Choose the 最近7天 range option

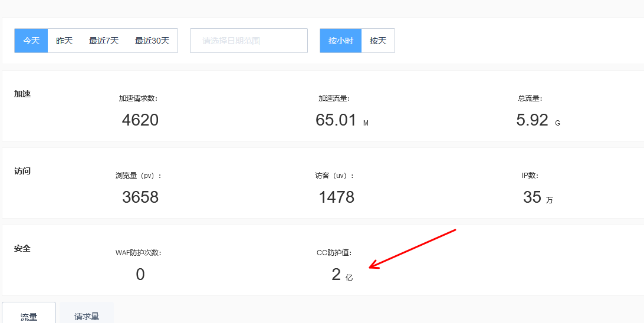click(x=104, y=41)
